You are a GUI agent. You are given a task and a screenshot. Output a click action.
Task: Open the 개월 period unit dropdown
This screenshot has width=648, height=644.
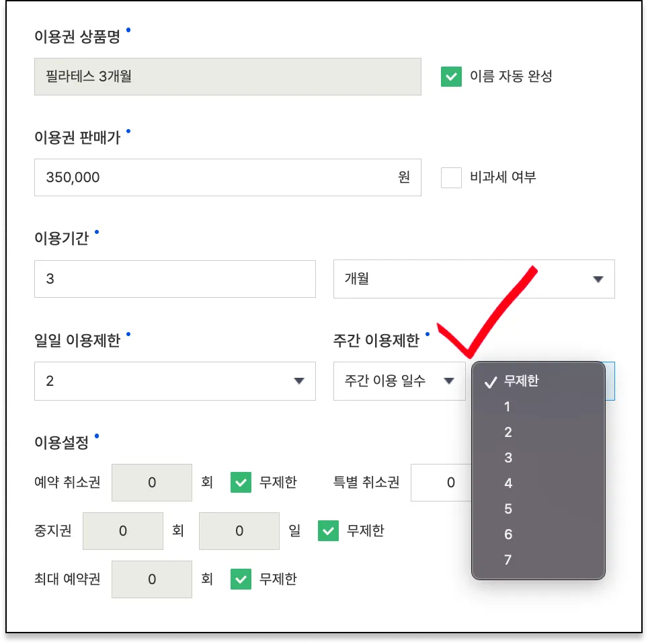tap(474, 279)
